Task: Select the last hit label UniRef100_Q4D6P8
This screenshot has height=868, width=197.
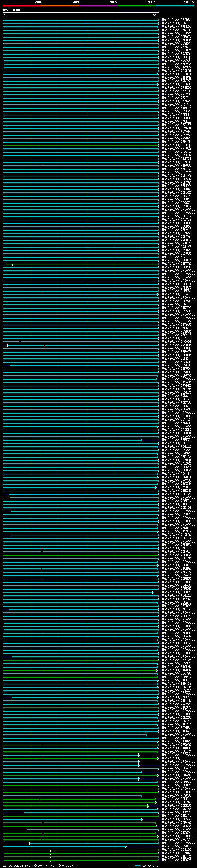Action: (177, 860)
